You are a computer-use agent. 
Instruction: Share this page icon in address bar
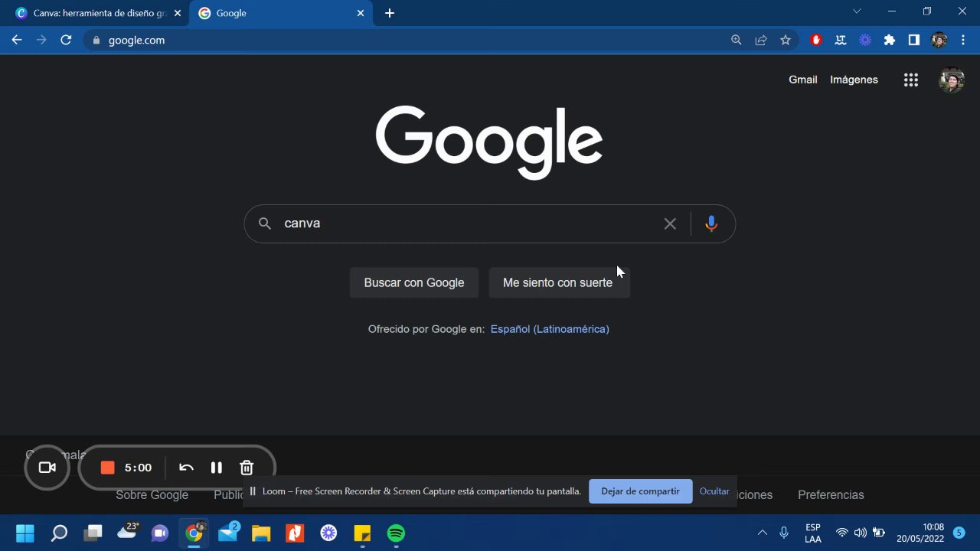click(x=761, y=40)
